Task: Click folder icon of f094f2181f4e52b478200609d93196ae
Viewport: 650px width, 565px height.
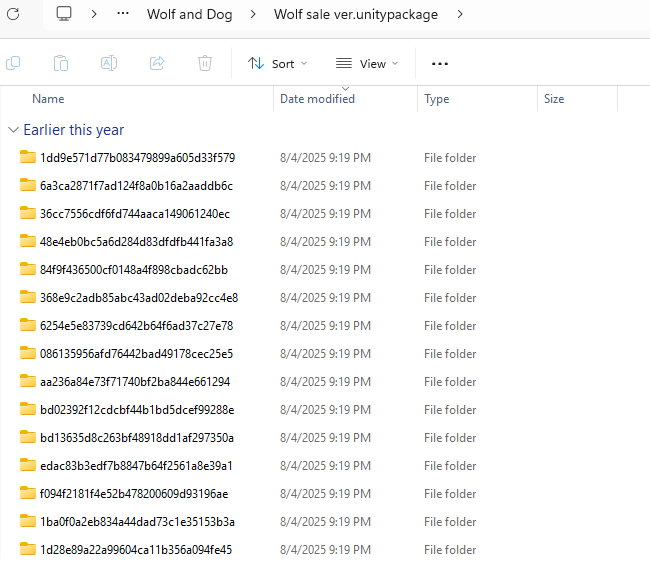Action: pyautogui.click(x=28, y=493)
